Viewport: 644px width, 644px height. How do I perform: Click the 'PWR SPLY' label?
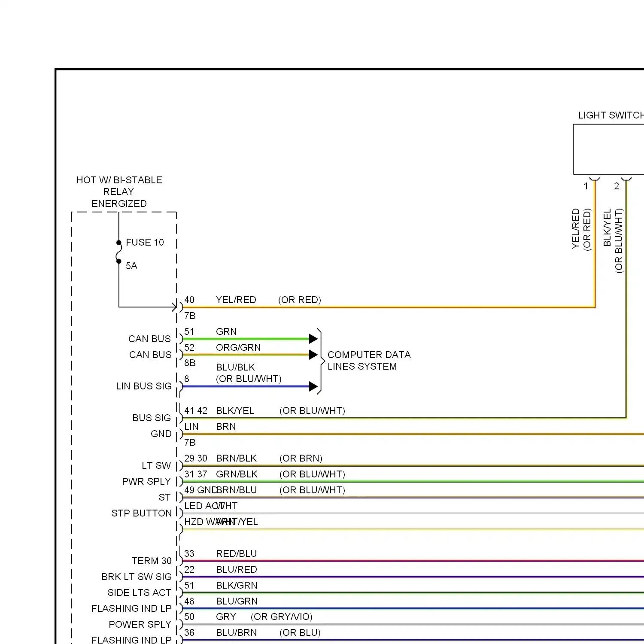[146, 481]
